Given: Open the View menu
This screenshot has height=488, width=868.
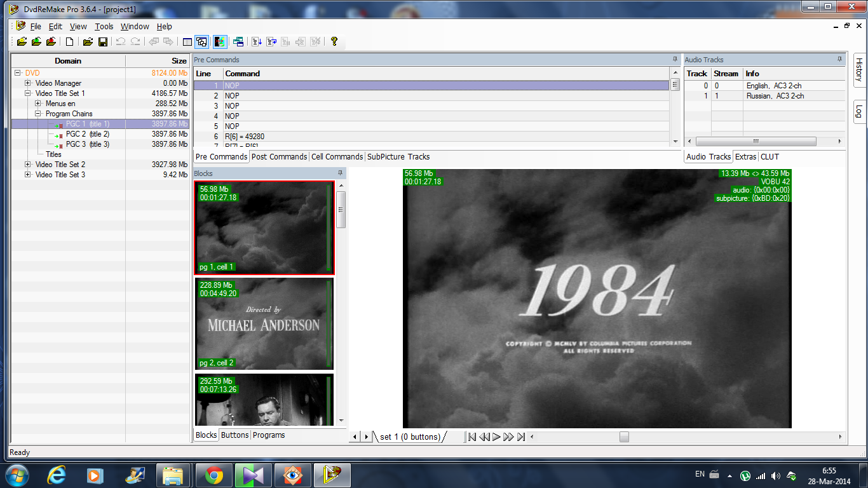Looking at the screenshot, I should [78, 27].
